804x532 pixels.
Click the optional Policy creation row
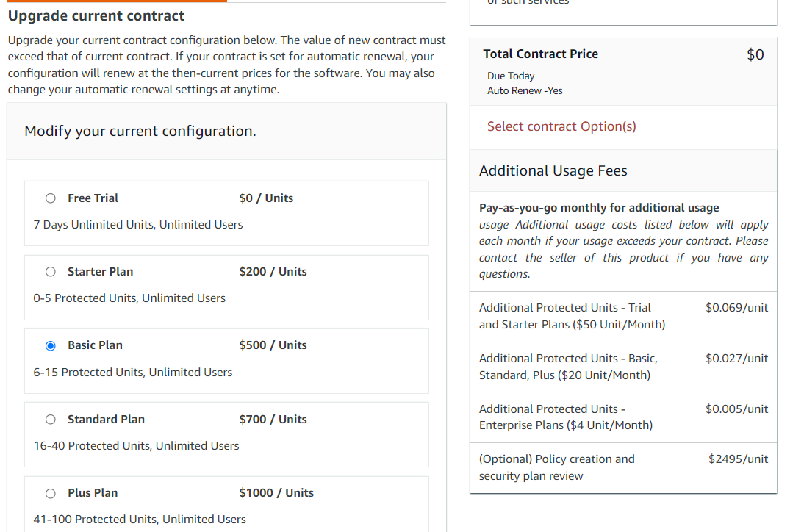[622, 467]
